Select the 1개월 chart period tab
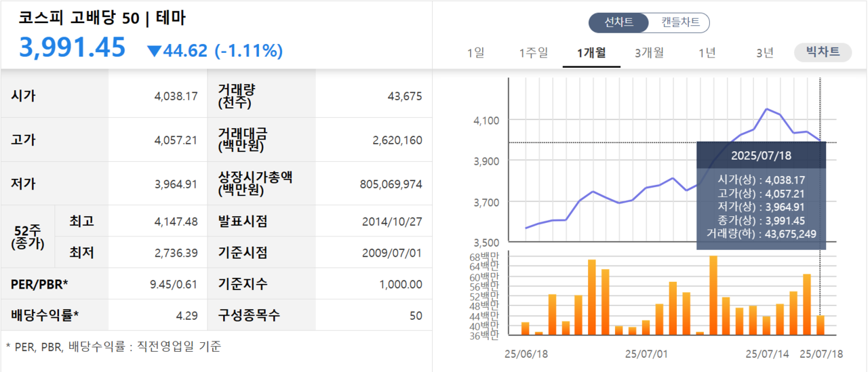This screenshot has height=372, width=868. coord(591,53)
